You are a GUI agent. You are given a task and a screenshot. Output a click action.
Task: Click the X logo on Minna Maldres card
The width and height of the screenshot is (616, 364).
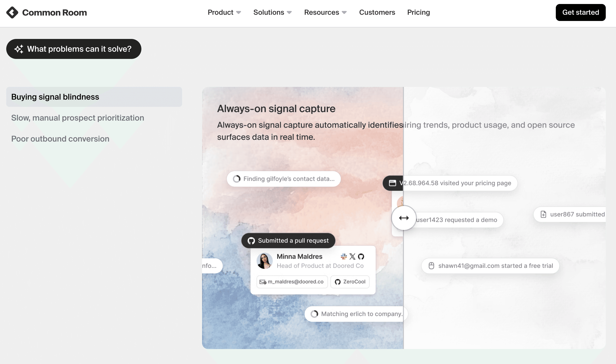(x=352, y=256)
